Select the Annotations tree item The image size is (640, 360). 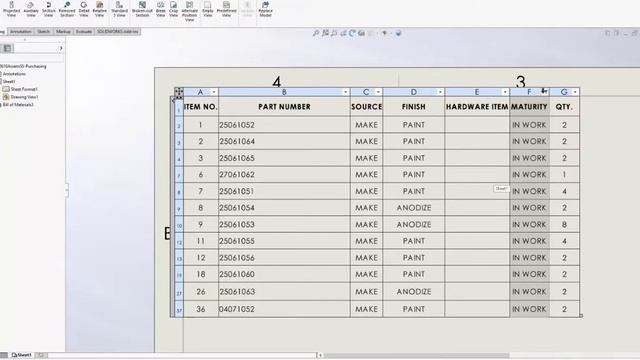(x=14, y=74)
